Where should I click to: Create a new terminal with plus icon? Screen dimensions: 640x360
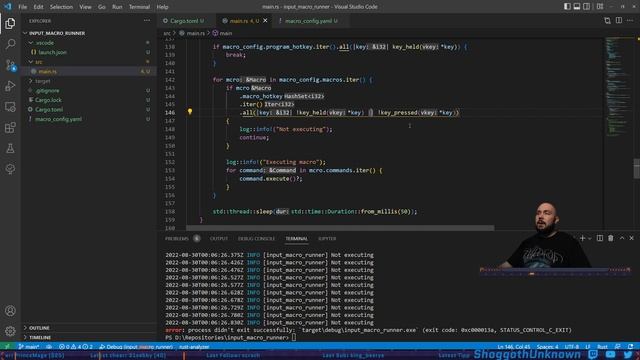(x=582, y=238)
